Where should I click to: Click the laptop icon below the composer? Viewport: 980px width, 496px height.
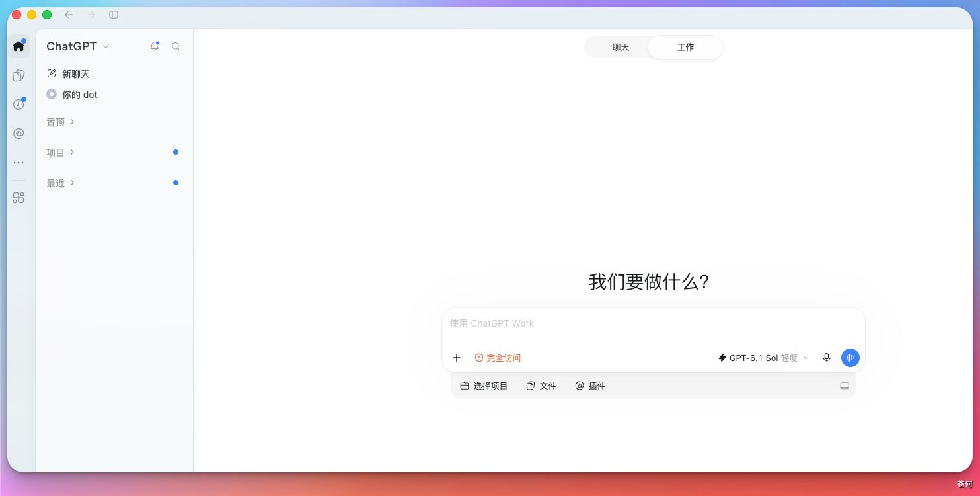[845, 386]
